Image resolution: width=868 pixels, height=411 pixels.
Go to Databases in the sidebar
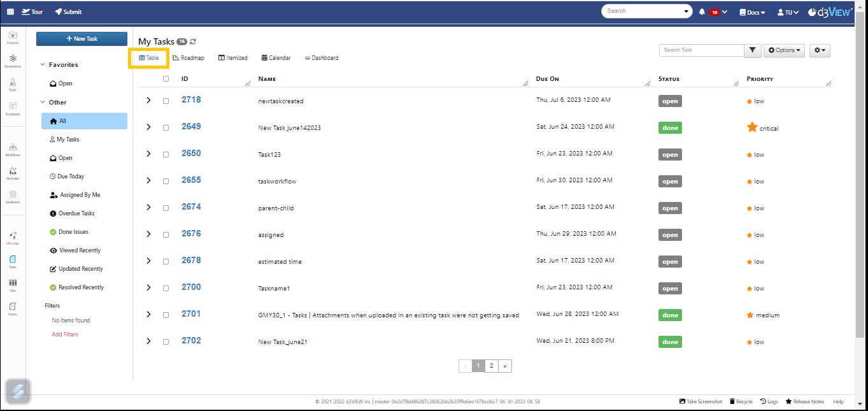(x=13, y=196)
